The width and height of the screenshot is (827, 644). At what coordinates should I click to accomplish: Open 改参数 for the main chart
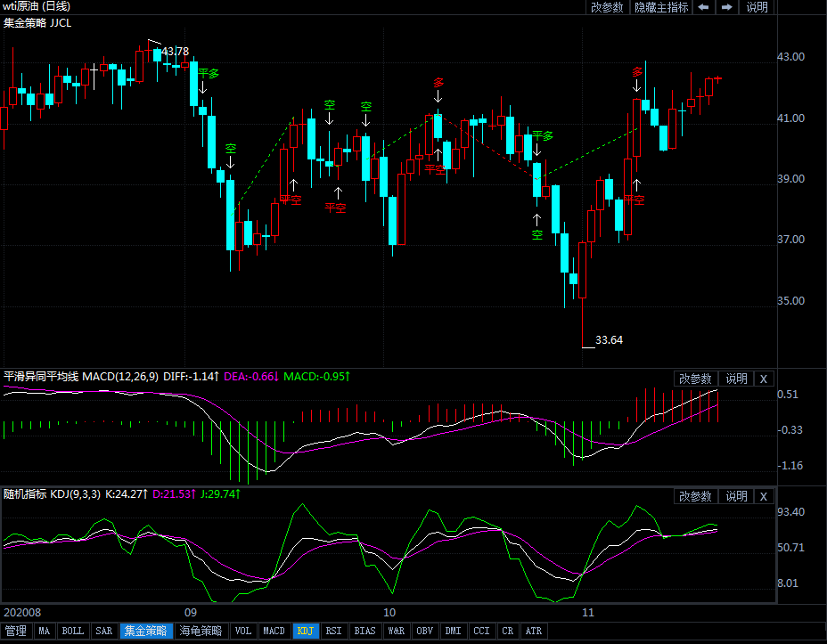(x=607, y=7)
